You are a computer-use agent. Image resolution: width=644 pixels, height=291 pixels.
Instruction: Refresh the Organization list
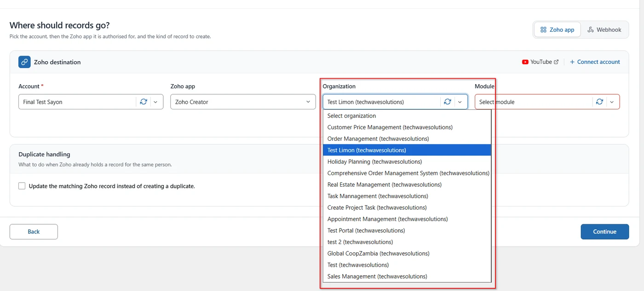[x=448, y=102]
